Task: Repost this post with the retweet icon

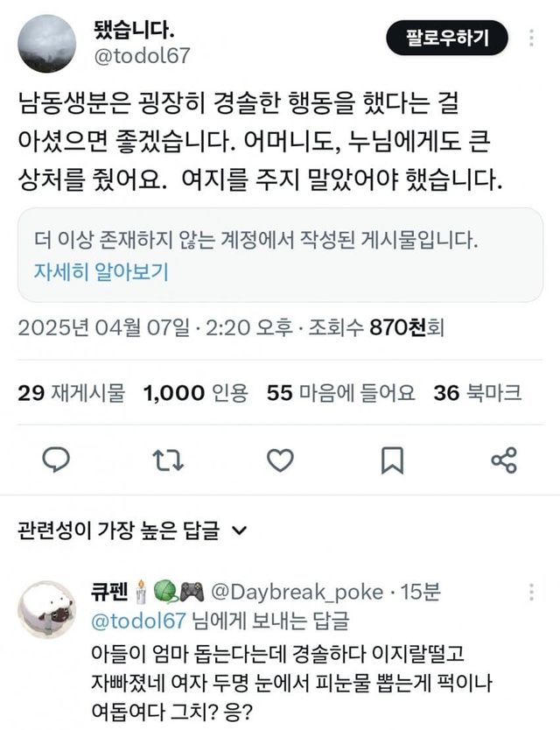Action: pyautogui.click(x=164, y=459)
